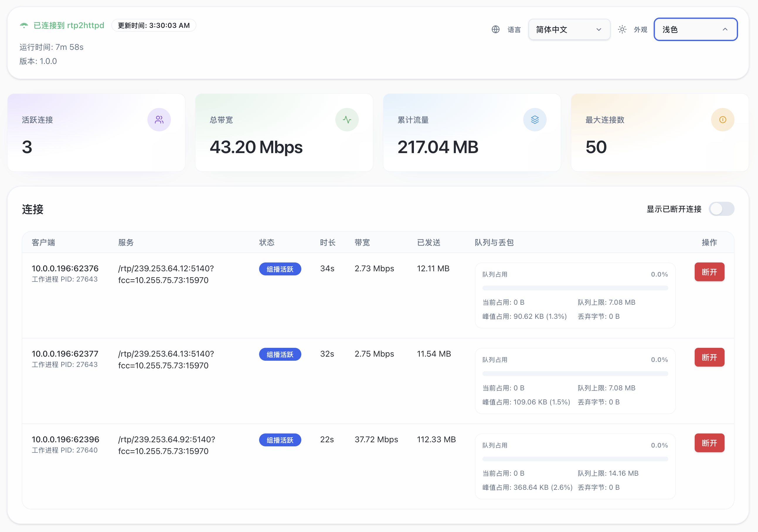Click the chevron arrow in the 浅色 selector

[725, 29]
